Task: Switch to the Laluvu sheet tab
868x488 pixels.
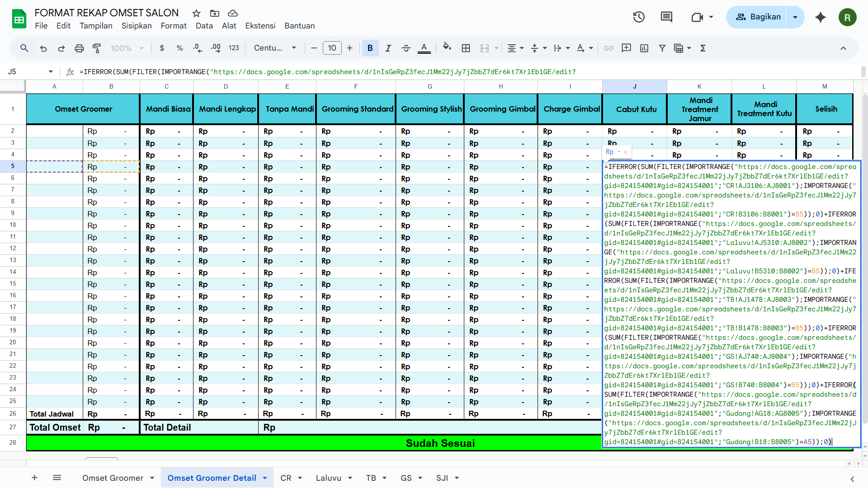Action: pyautogui.click(x=328, y=478)
